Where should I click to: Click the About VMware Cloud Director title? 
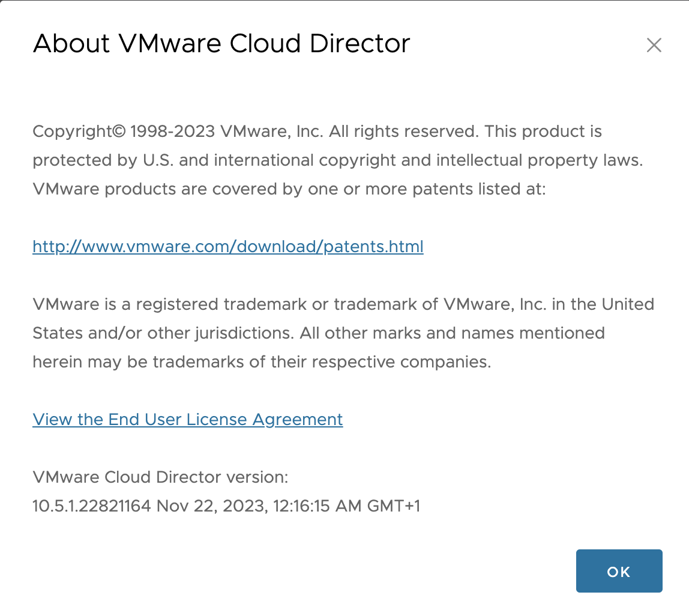pyautogui.click(x=221, y=44)
